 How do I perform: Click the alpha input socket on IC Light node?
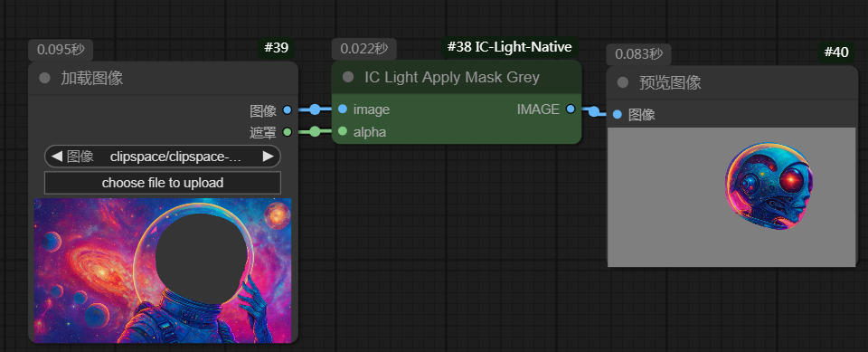(x=342, y=131)
